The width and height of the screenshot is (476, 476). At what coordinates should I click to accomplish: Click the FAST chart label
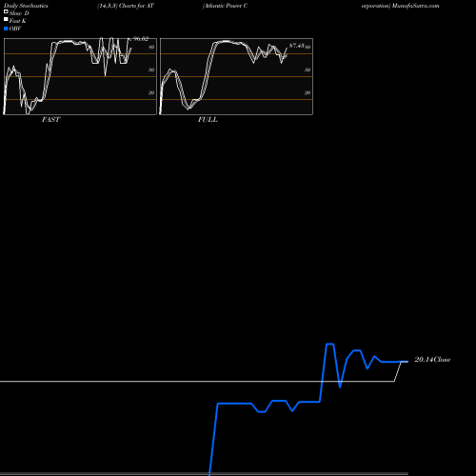(x=50, y=120)
